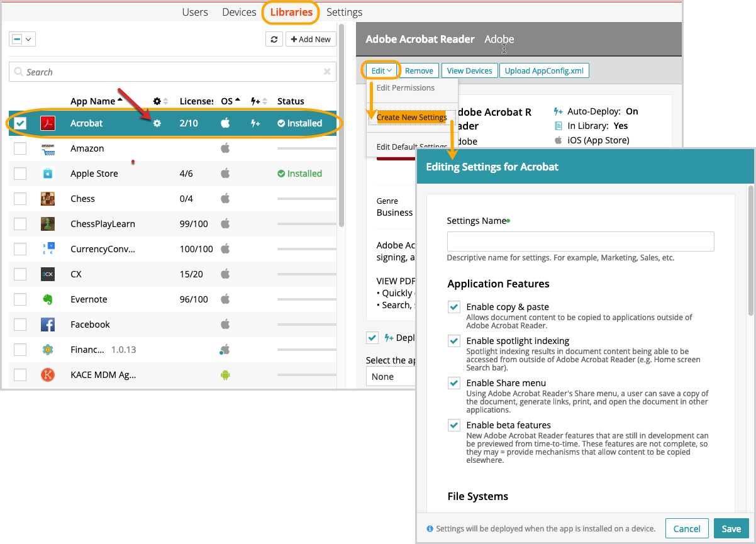Open the Edit dropdown button

click(x=381, y=70)
